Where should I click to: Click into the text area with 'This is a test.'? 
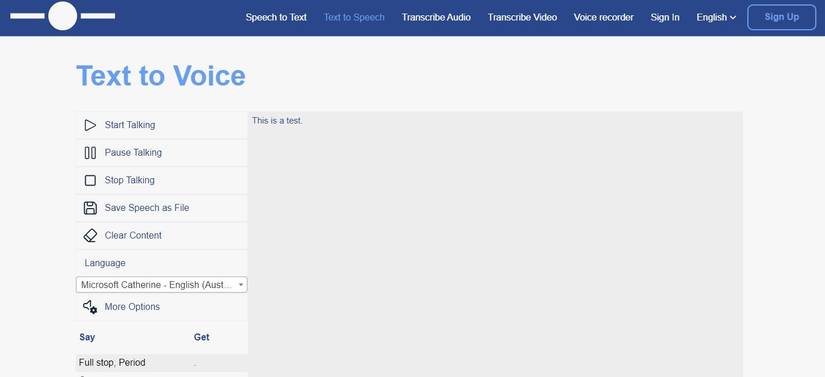[x=495, y=244]
